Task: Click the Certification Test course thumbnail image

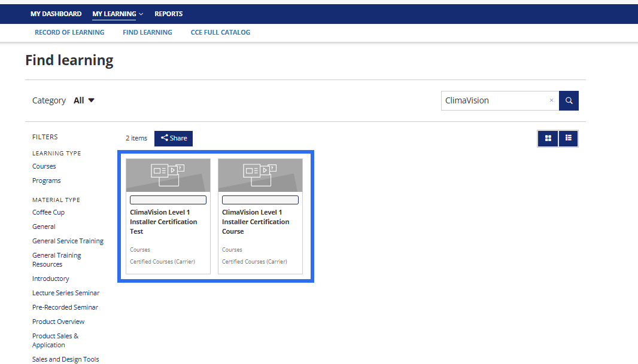Action: [x=168, y=176]
